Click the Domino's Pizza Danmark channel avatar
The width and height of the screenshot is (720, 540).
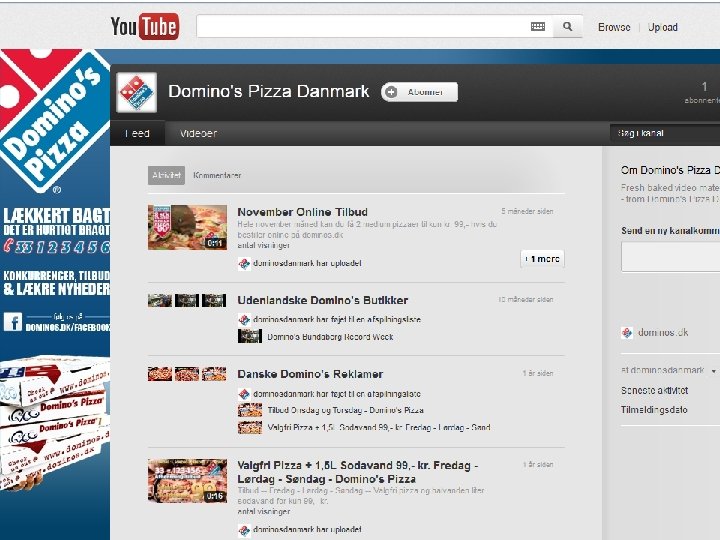[136, 92]
